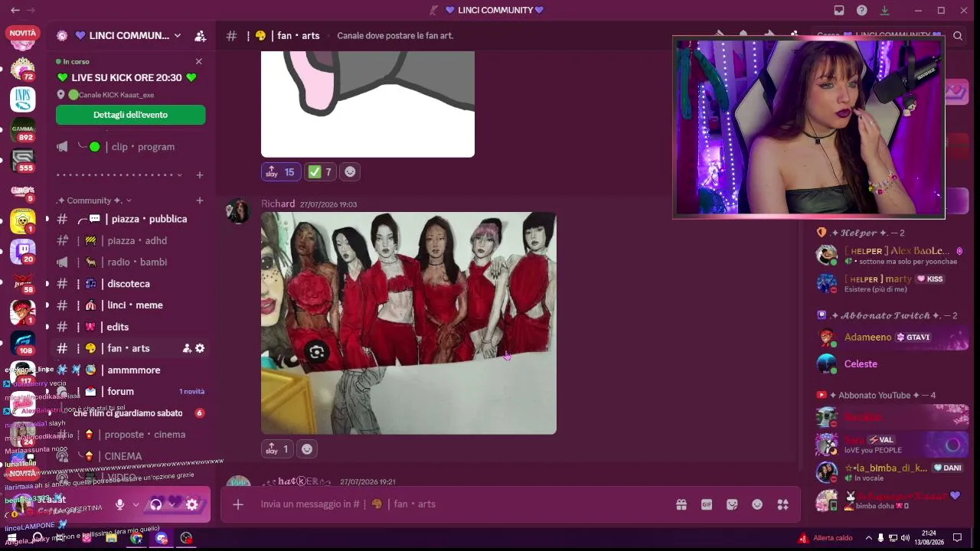The height and width of the screenshot is (551, 980).
Task: Add a reaction next to the checkmark reaction
Action: coord(350,172)
